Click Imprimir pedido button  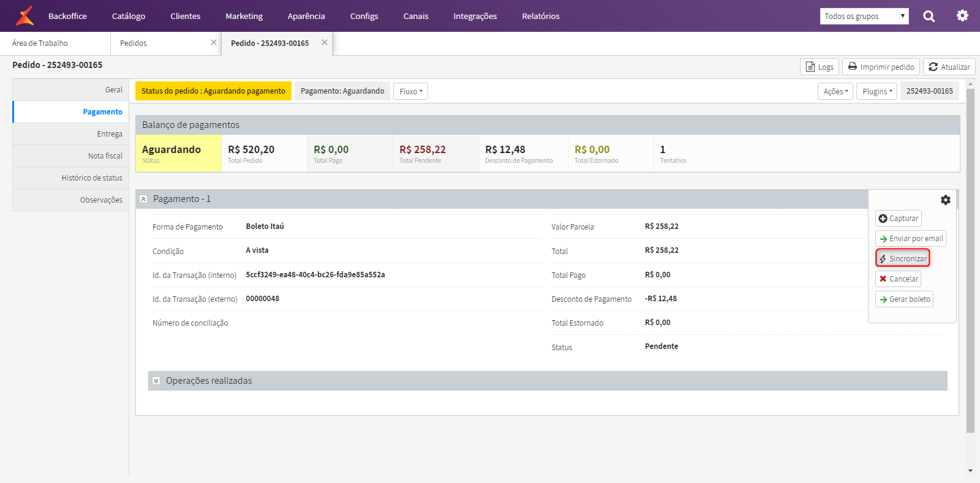(881, 67)
